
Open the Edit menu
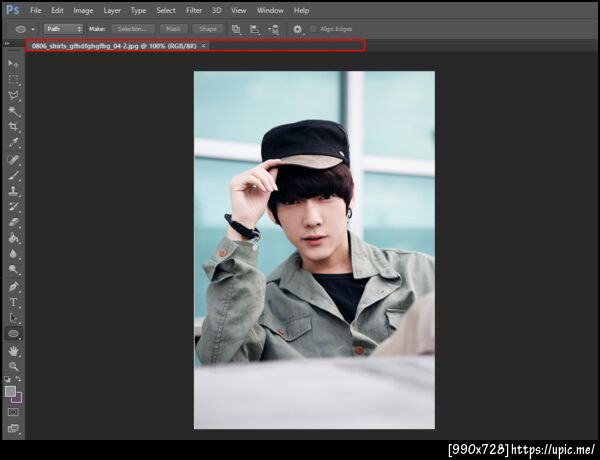pos(57,11)
